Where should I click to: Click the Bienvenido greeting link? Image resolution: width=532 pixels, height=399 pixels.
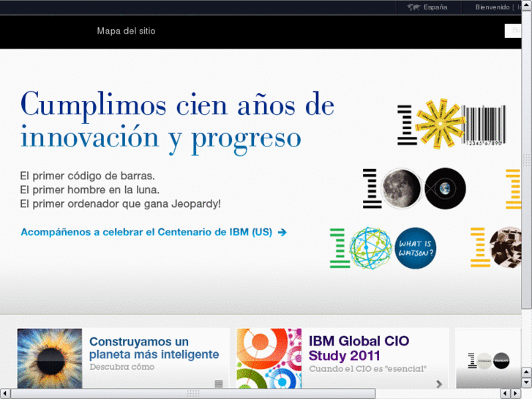492,7
